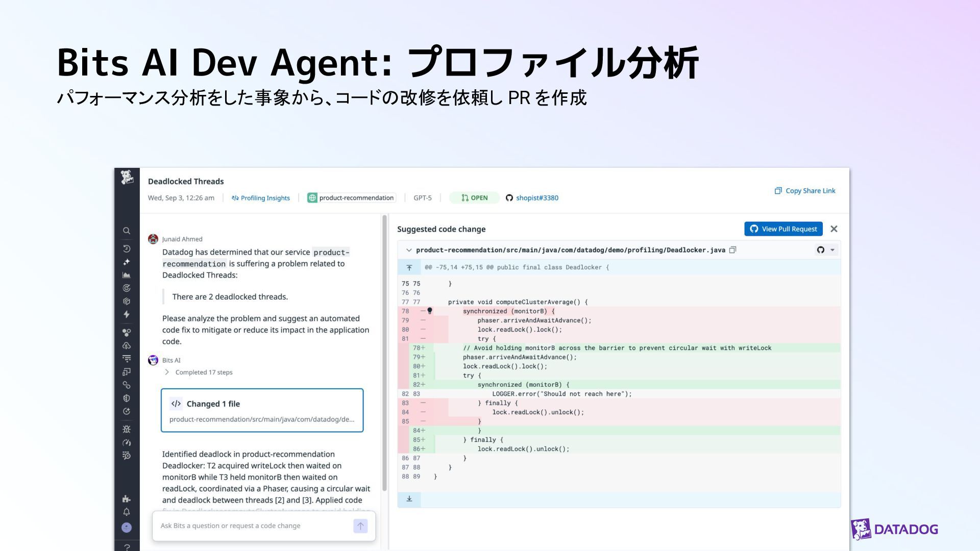Viewport: 980px width, 551px height.
Task: Click the Deadlocked Threads title
Action: [x=186, y=181]
